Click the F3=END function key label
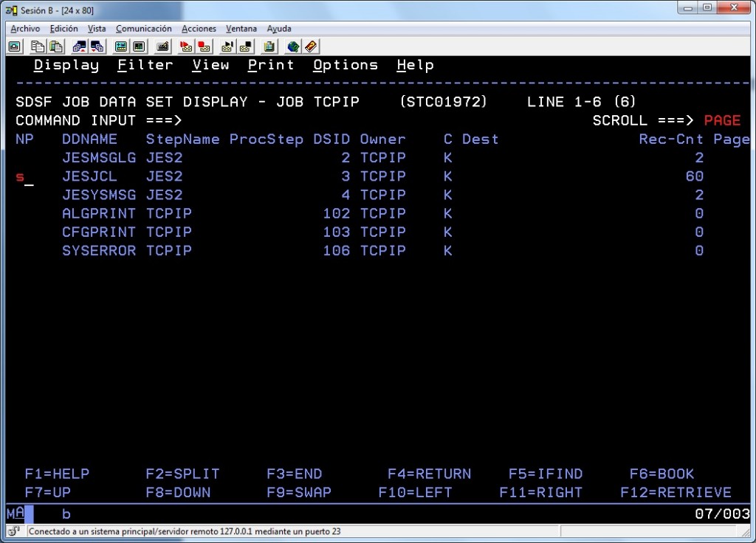This screenshot has height=543, width=756. (294, 474)
